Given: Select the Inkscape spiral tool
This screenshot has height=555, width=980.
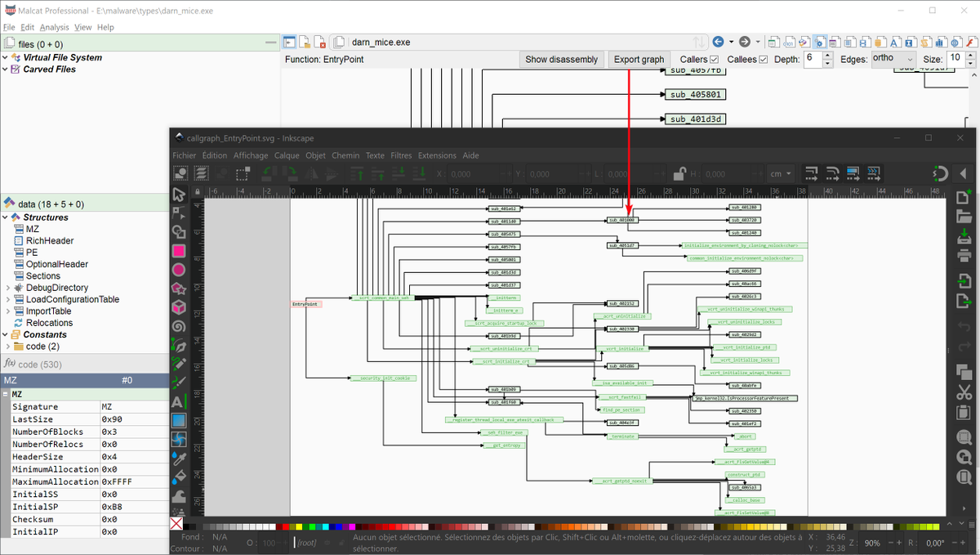Looking at the screenshot, I should (x=178, y=326).
